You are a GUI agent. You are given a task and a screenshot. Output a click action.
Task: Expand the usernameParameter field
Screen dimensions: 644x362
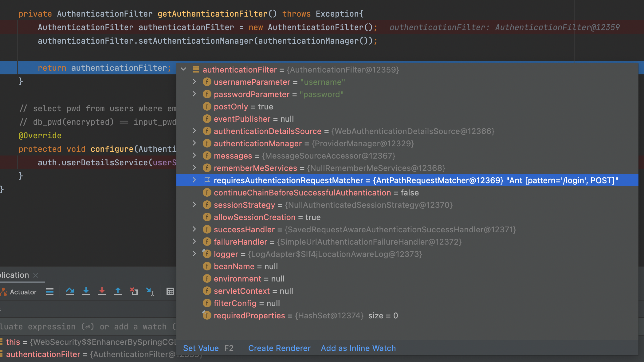(194, 82)
